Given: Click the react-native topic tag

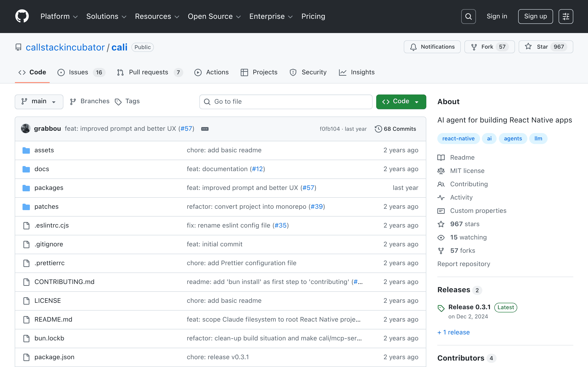Looking at the screenshot, I should pyautogui.click(x=458, y=139).
